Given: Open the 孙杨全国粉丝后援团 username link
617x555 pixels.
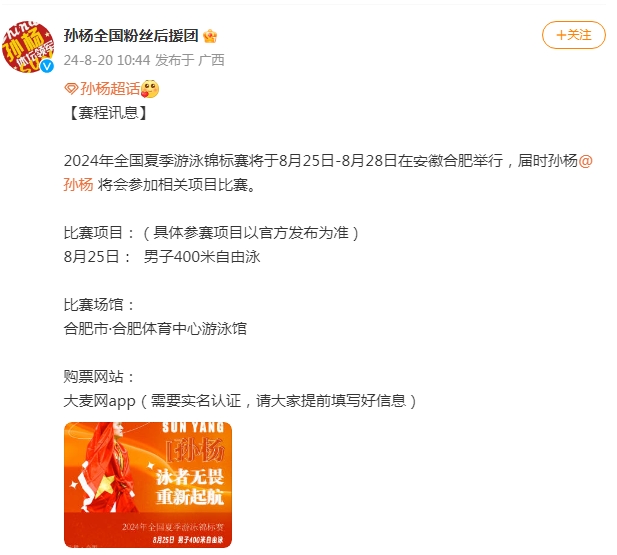Looking at the screenshot, I should [131, 36].
